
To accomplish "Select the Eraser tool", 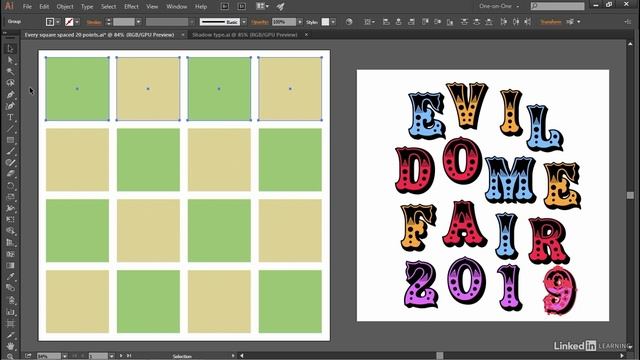I will pos(10,174).
